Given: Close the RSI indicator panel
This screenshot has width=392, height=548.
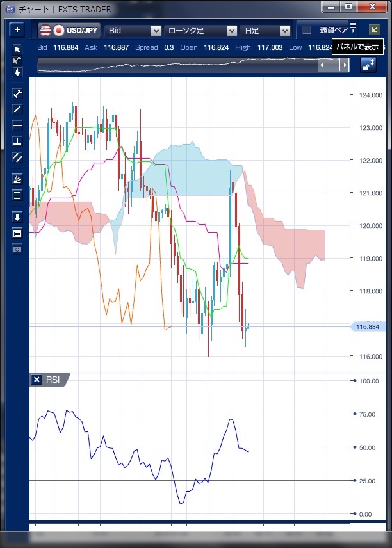Looking at the screenshot, I should click(x=37, y=380).
